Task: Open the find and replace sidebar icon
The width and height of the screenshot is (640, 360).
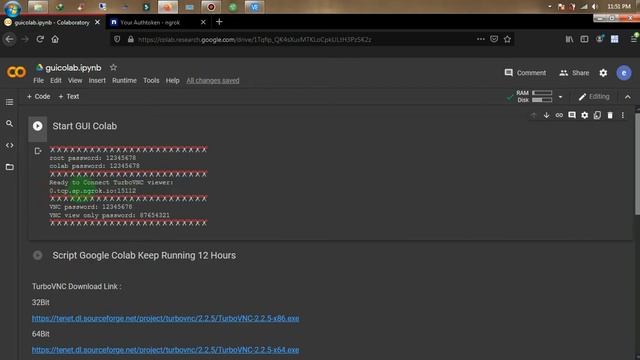Action: click(x=9, y=124)
